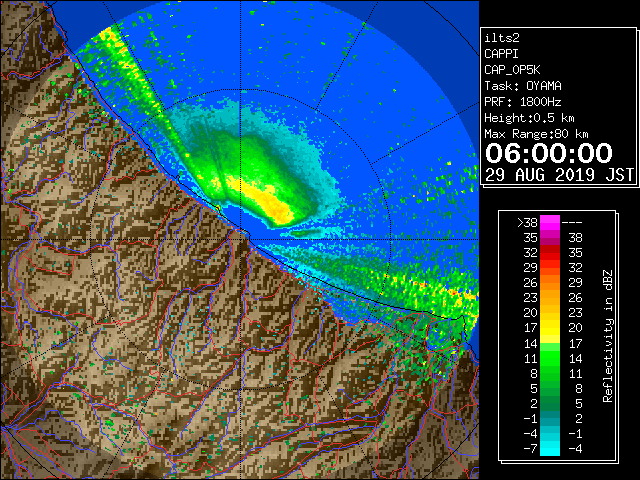Click the "PRF: 1800Hz" line
This screenshot has width=640, height=480.
523,102
